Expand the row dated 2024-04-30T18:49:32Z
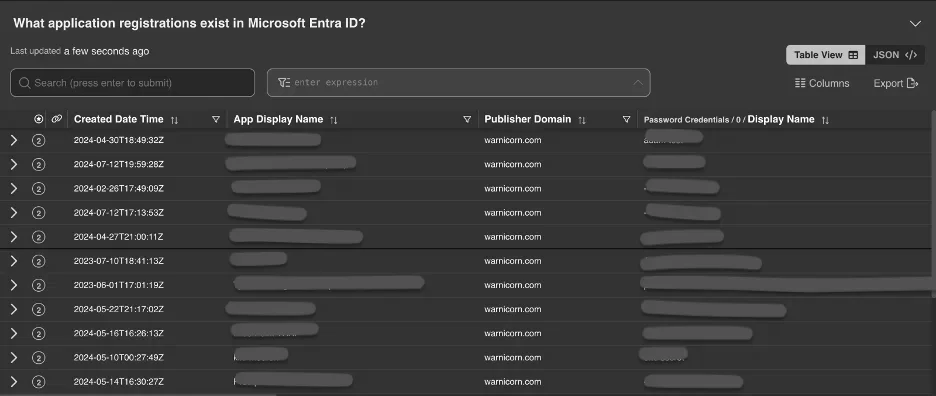This screenshot has height=396, width=936. point(14,140)
